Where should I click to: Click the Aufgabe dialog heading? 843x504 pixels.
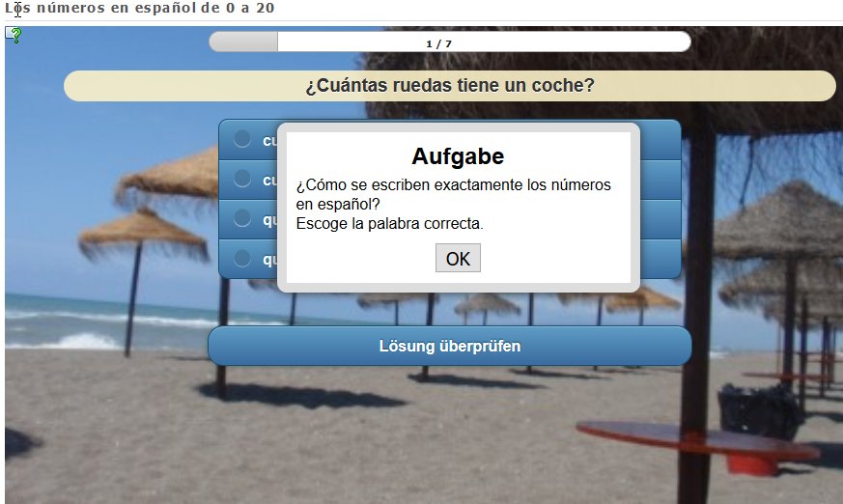coord(458,156)
